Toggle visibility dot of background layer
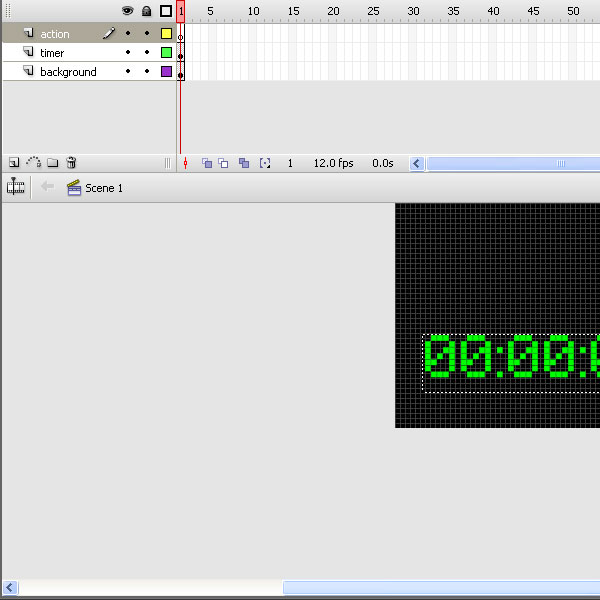The image size is (600, 600). (x=128, y=71)
